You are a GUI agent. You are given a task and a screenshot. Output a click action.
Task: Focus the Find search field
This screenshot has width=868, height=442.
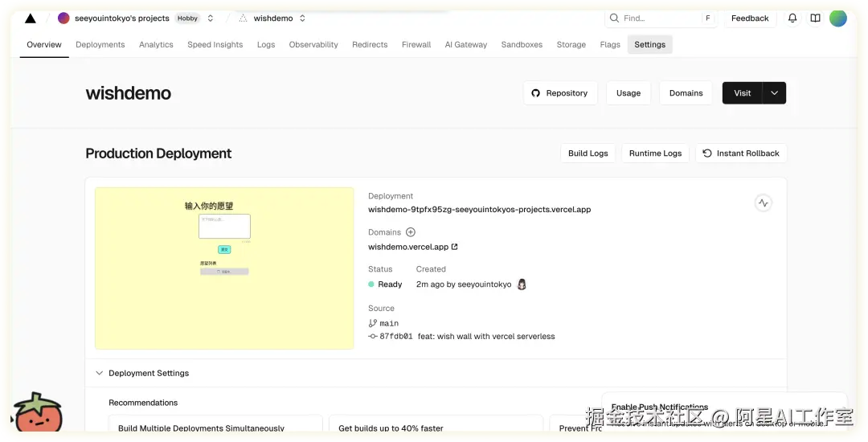click(661, 18)
